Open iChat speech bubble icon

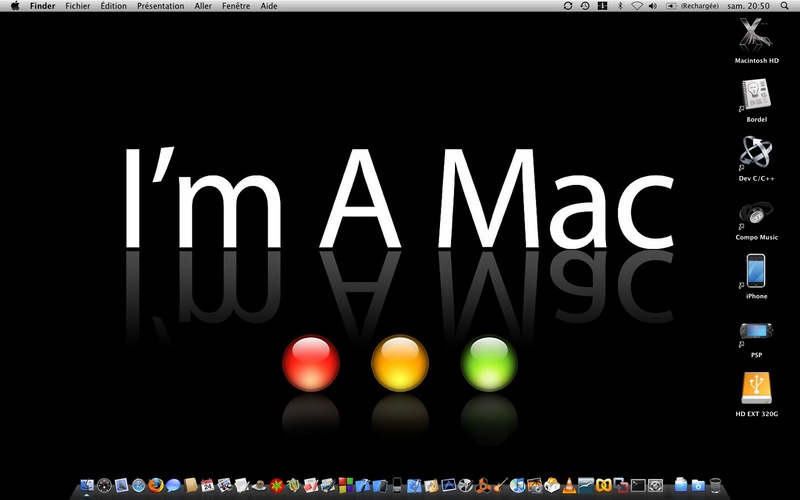pyautogui.click(x=173, y=485)
